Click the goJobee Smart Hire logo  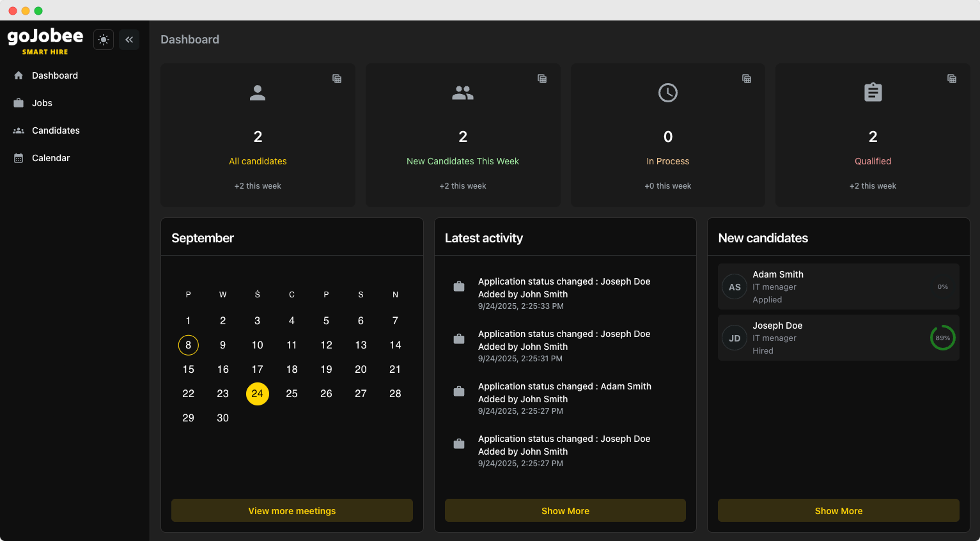(x=45, y=41)
